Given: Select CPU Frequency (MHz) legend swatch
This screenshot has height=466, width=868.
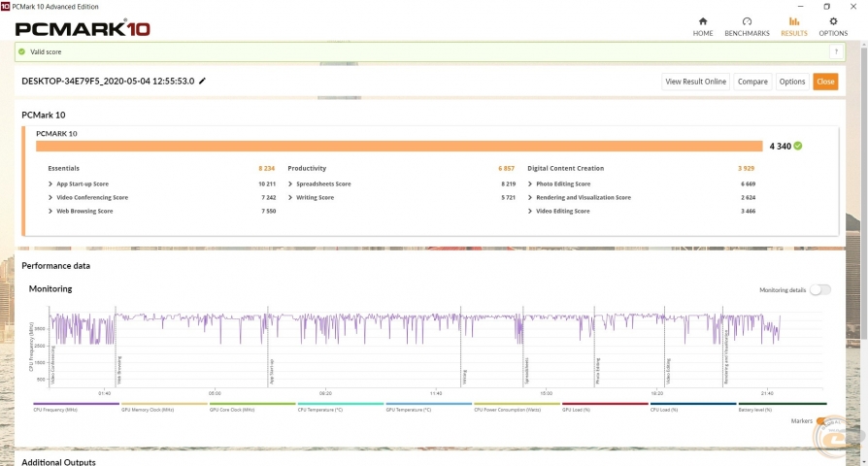Looking at the screenshot, I should (77, 404).
